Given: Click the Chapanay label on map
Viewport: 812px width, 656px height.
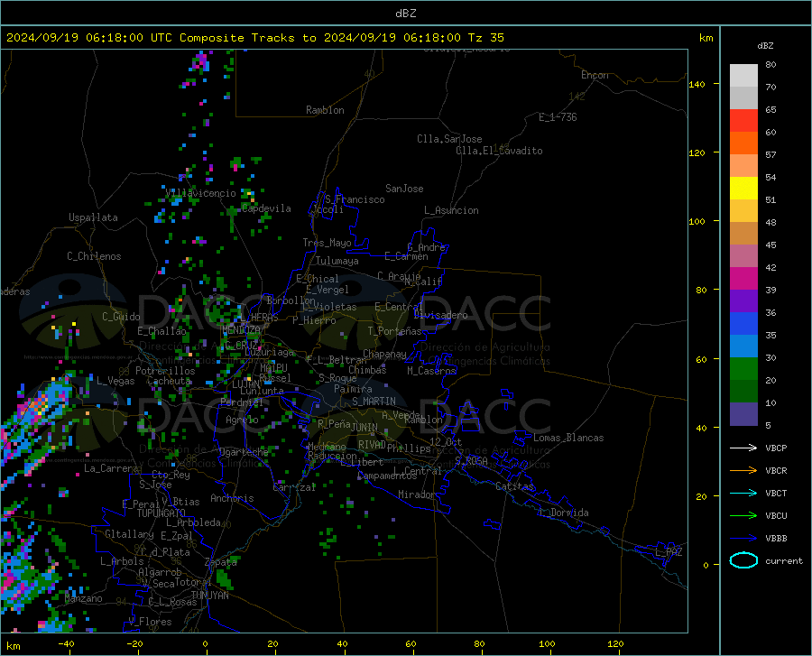Looking at the screenshot, I should click(x=384, y=354).
